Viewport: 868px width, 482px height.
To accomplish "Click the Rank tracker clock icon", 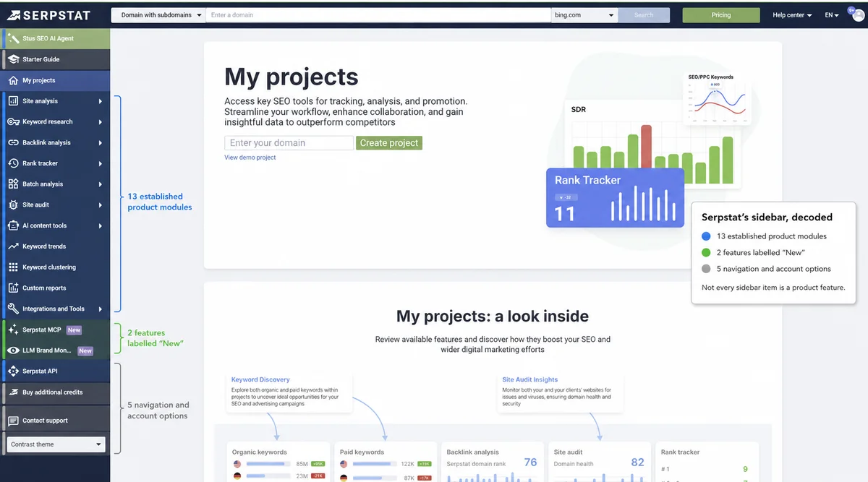I will tap(13, 163).
